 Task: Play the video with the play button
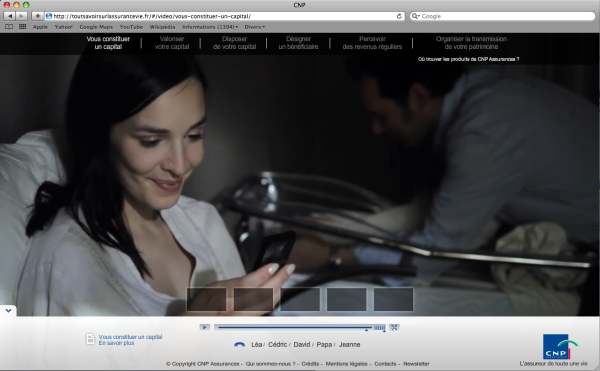pyautogui.click(x=205, y=327)
